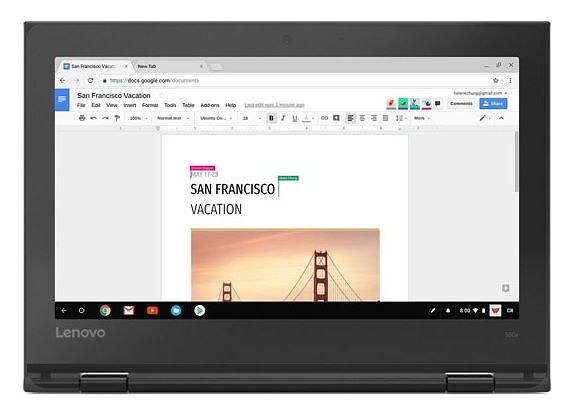This screenshot has height=415, width=571.
Task: Launch Gmail from the shelf
Action: pos(129,310)
